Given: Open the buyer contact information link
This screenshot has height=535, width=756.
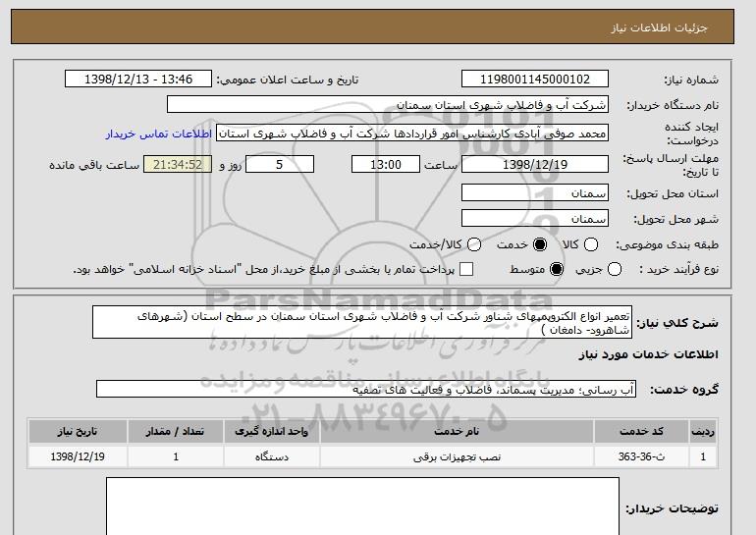Looking at the screenshot, I should [159, 134].
